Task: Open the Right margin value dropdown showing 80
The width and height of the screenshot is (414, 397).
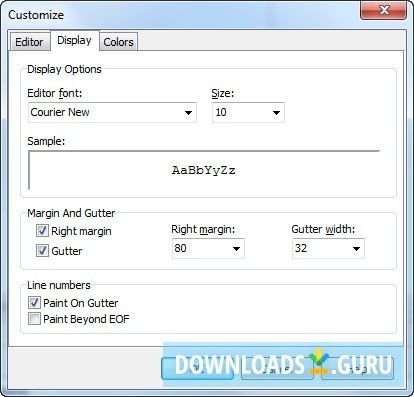Action: coord(208,248)
